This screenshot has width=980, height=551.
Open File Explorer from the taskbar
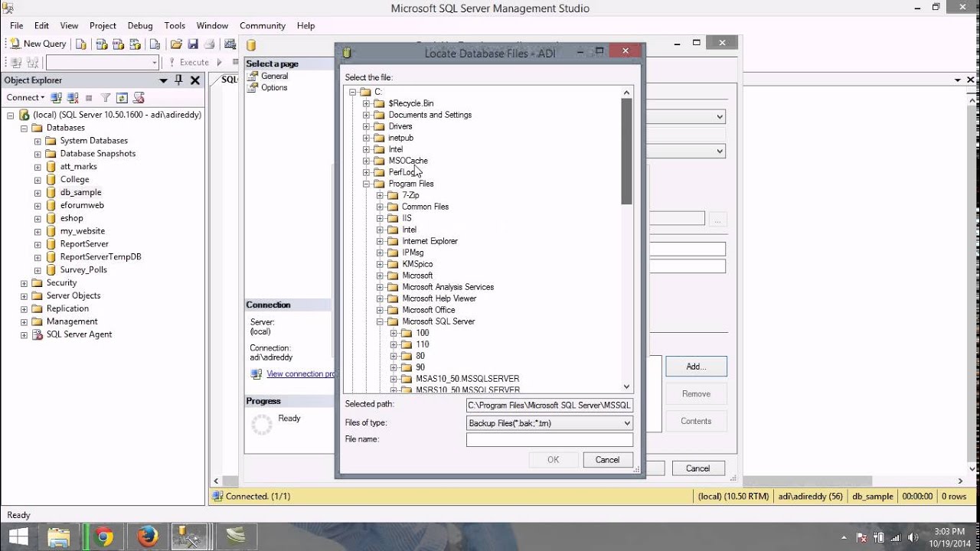[59, 536]
